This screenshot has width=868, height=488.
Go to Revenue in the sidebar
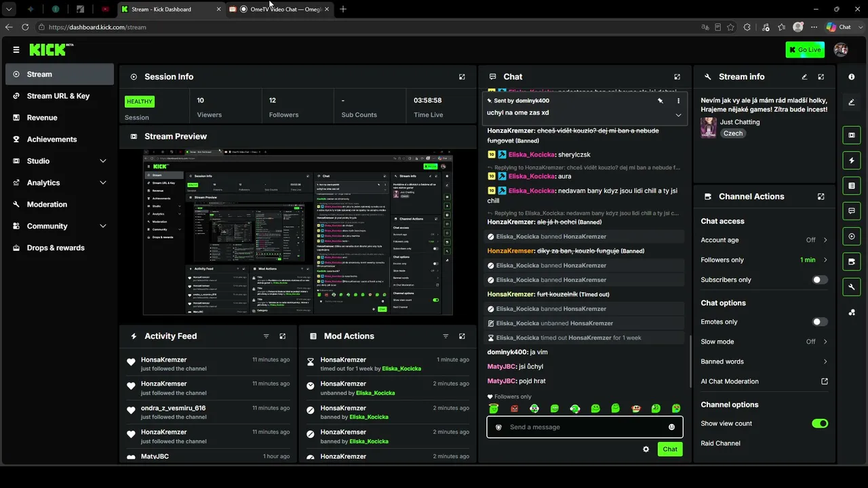[x=60, y=118]
